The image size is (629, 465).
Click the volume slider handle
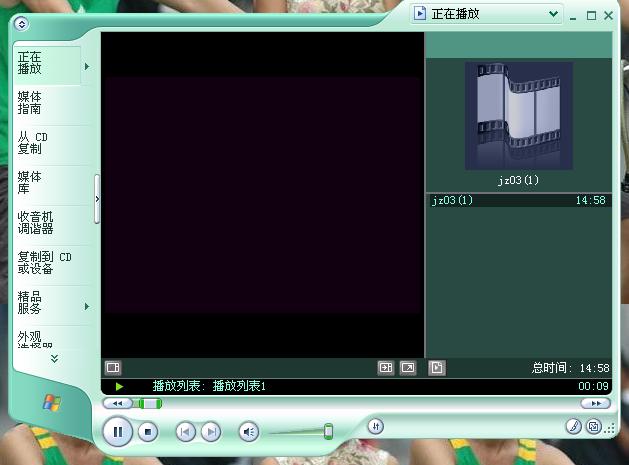(x=328, y=431)
